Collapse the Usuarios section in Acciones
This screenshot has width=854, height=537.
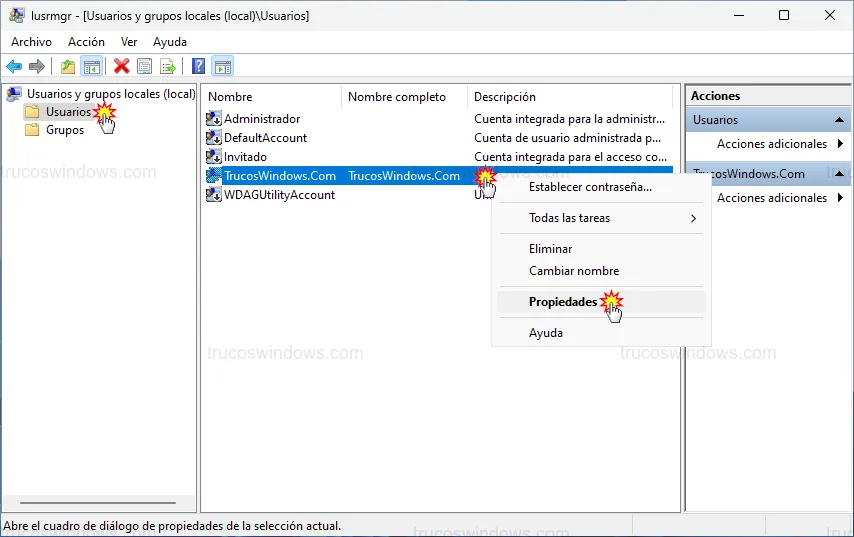(840, 120)
